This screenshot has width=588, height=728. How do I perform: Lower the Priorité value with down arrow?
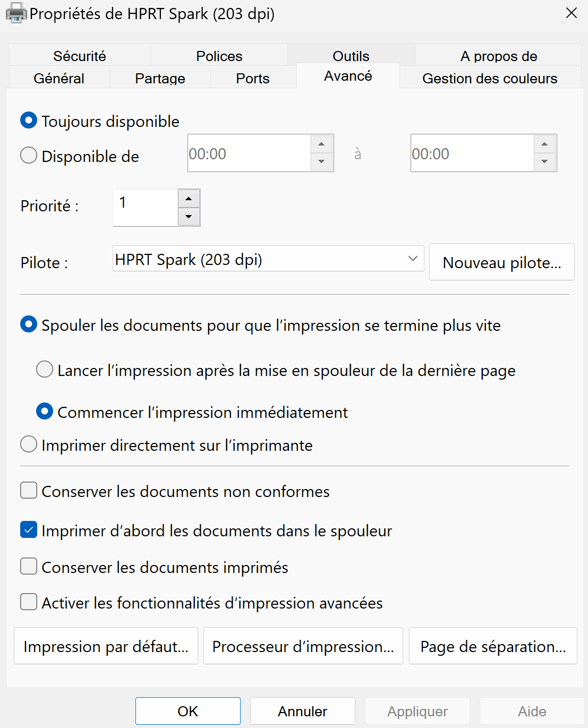pyautogui.click(x=189, y=217)
